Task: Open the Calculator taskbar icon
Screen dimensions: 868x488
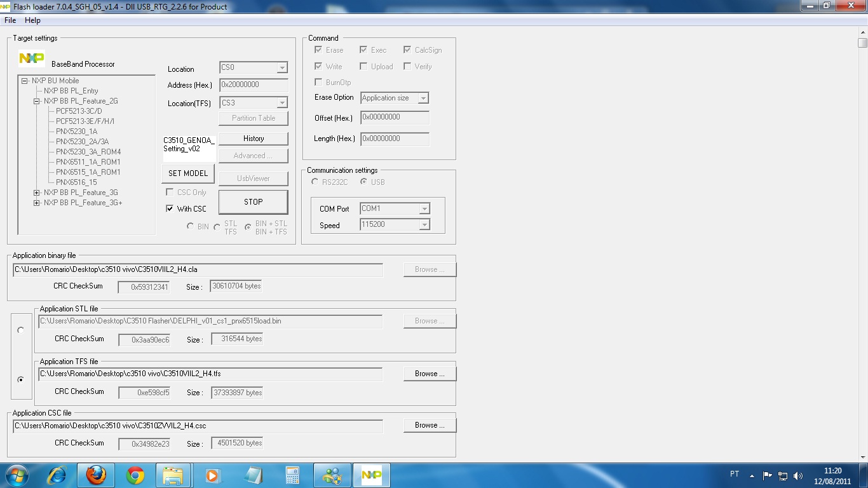Action: [x=292, y=475]
